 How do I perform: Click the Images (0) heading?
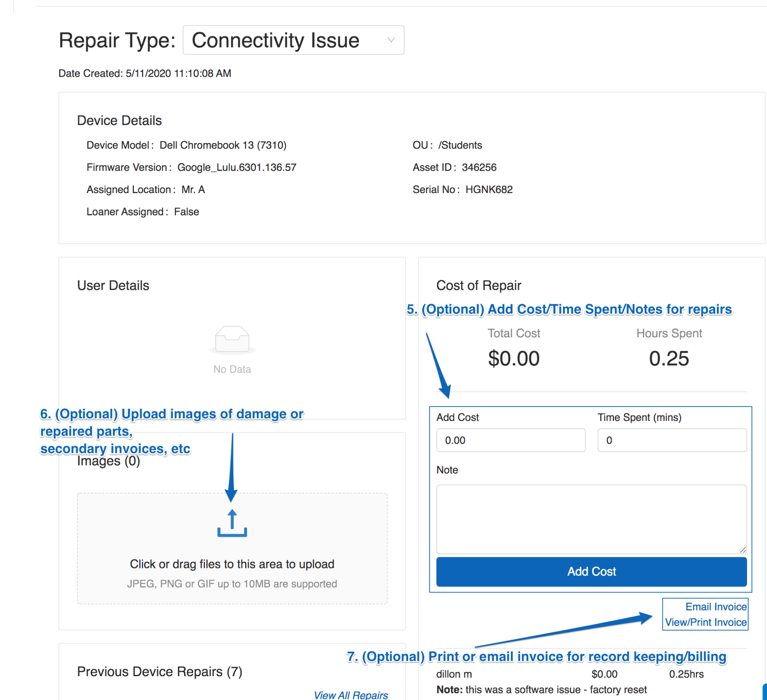click(109, 461)
